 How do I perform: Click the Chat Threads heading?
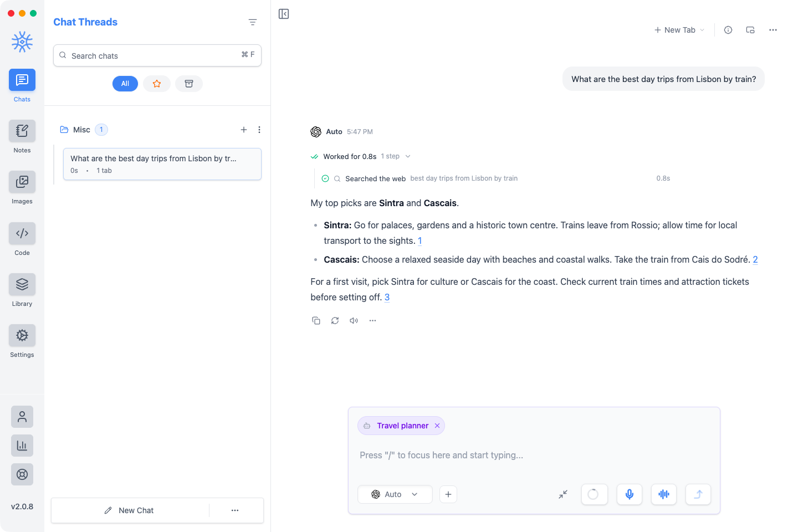click(85, 22)
